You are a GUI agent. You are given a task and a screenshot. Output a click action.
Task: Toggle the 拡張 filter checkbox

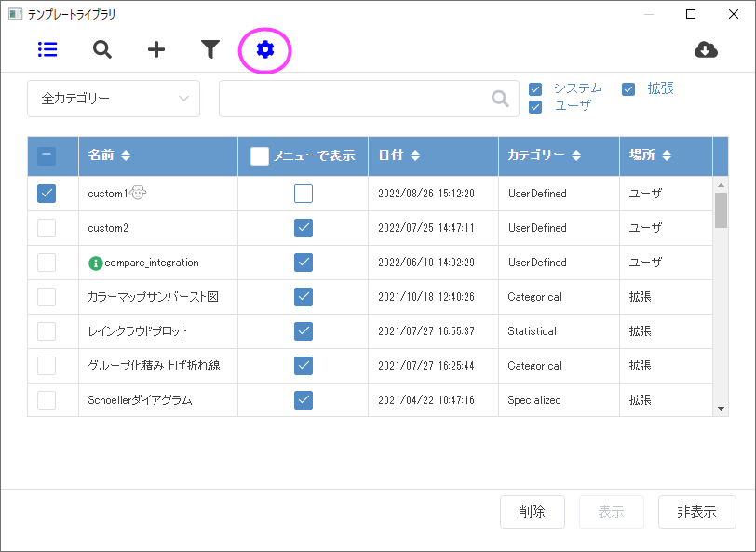click(628, 89)
